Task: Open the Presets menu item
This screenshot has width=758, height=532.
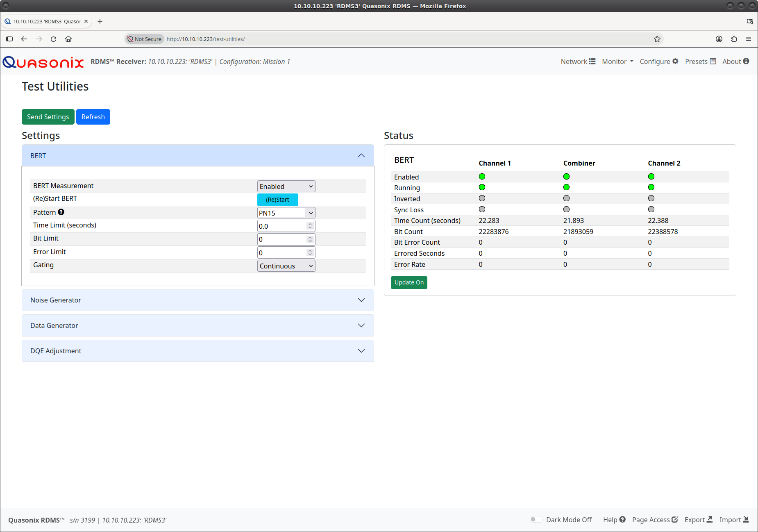Action: [700, 61]
